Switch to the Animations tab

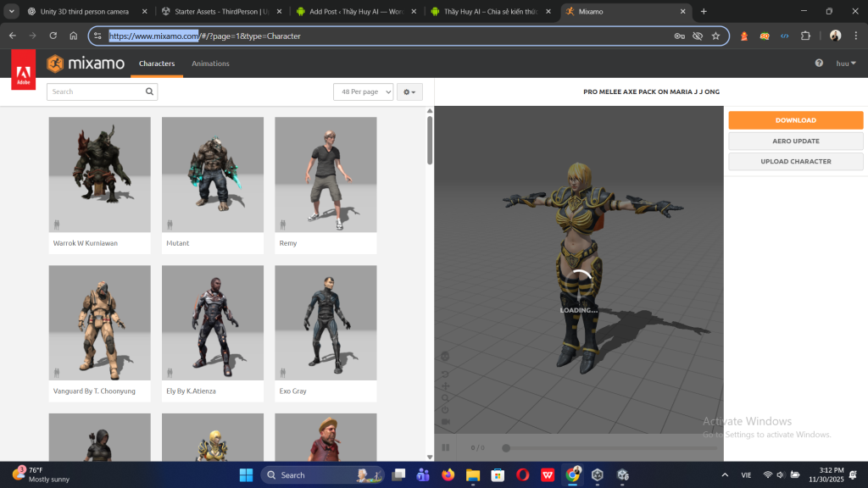click(x=210, y=64)
